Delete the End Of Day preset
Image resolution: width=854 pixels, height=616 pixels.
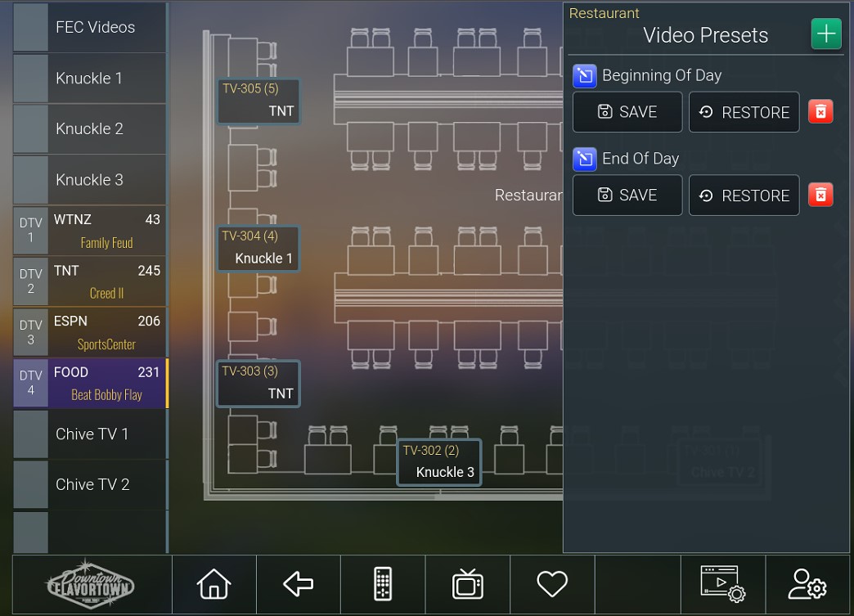pos(820,195)
